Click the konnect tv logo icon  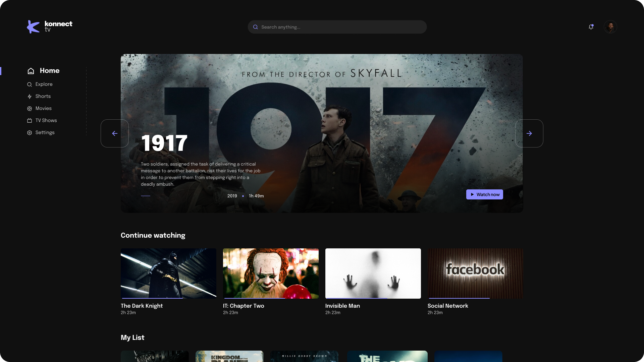(33, 27)
